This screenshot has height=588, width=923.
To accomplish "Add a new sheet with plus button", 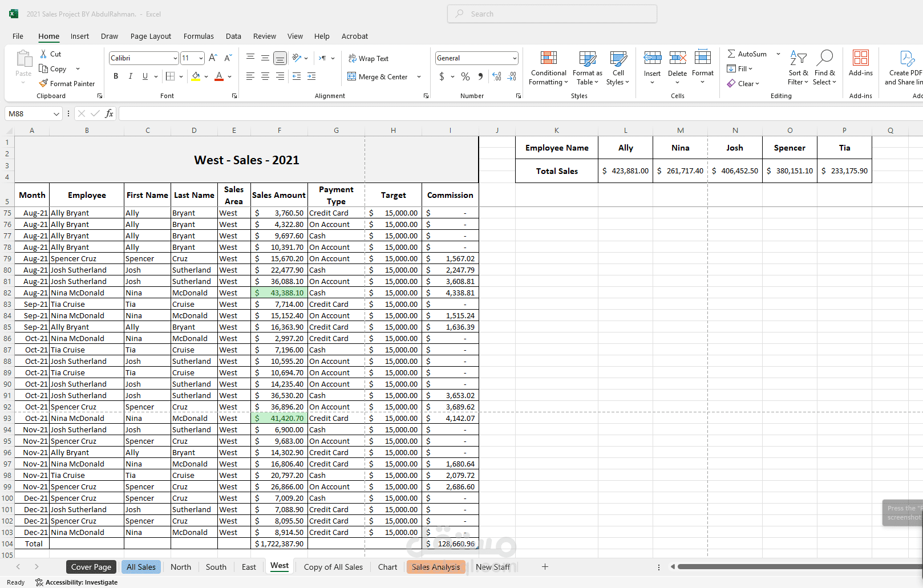I will pos(545,567).
